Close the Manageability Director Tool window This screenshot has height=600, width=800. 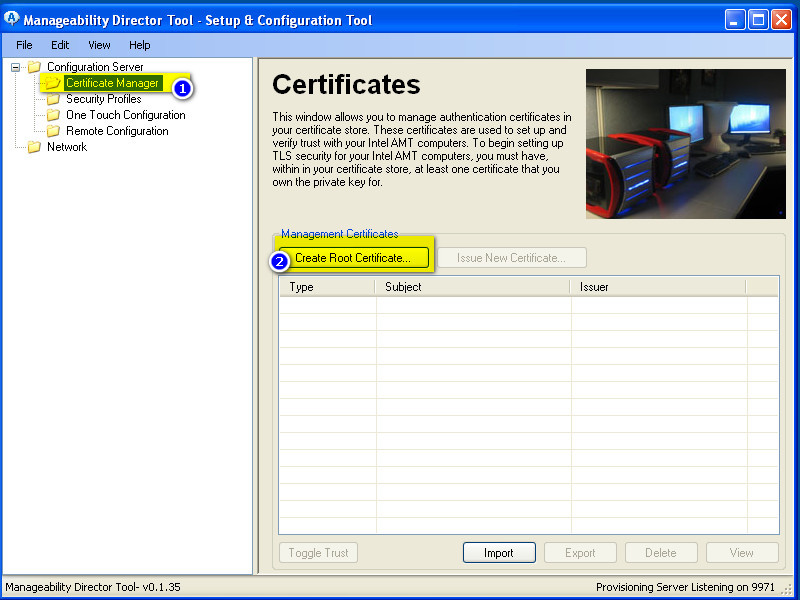pyautogui.click(x=782, y=20)
